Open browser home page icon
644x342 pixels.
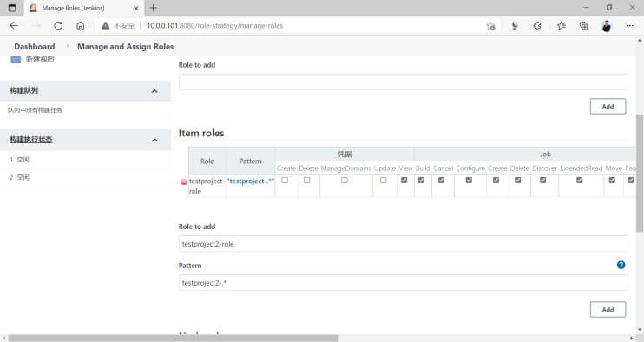coord(81,26)
